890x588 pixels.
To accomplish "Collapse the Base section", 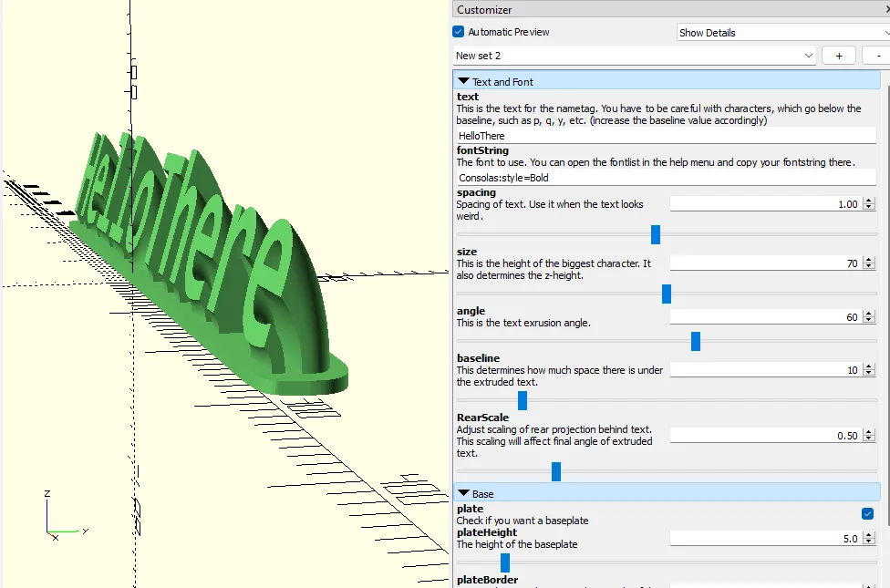I will [x=466, y=493].
